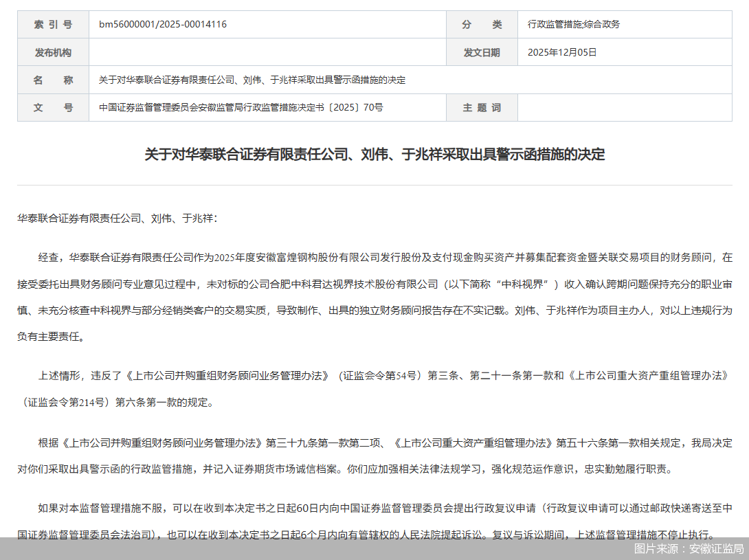
Task: Select the 发布机构 label cell
Action: tap(52, 52)
